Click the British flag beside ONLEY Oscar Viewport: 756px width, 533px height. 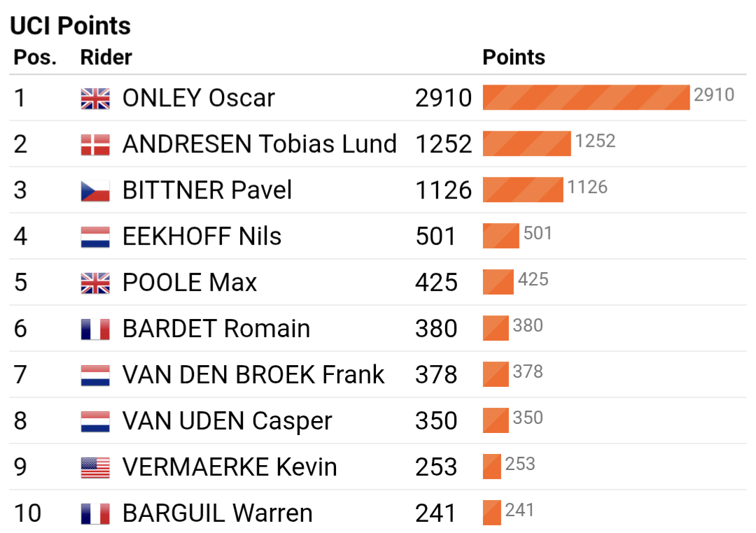click(95, 98)
